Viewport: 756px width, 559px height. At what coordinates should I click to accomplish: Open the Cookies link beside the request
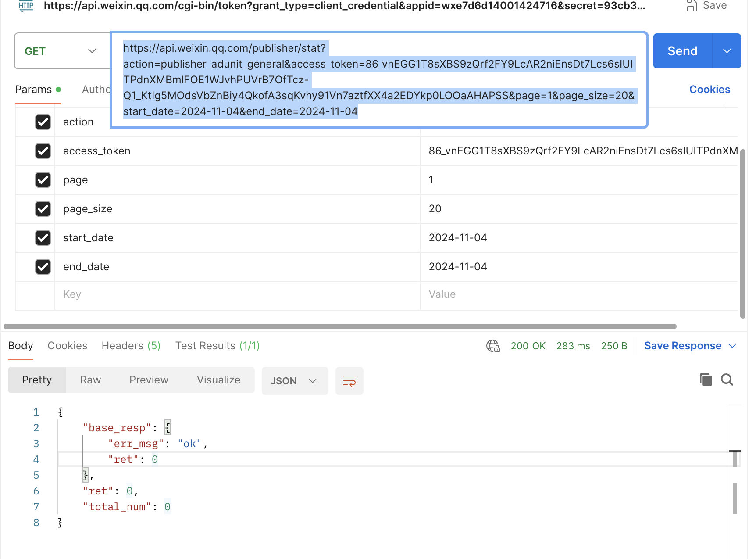710,90
